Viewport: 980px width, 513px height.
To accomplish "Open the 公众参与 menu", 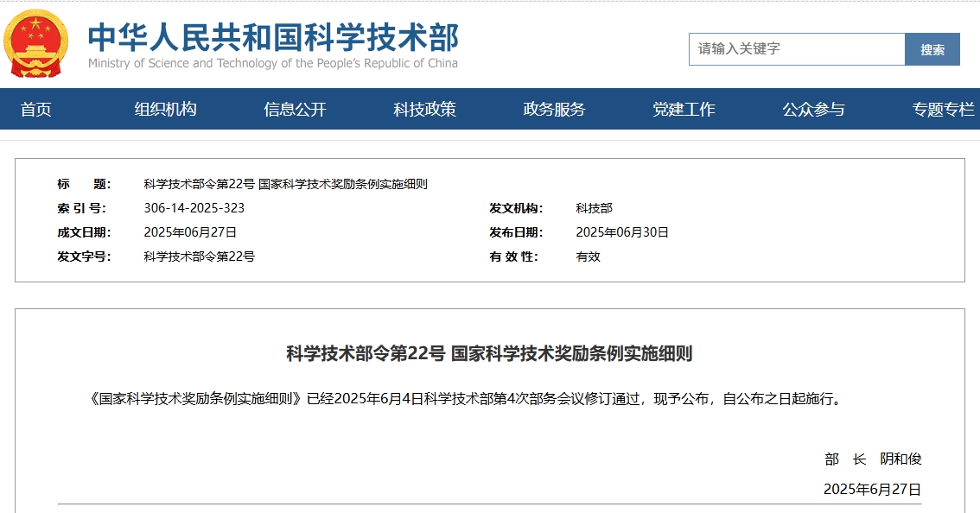I will (x=813, y=110).
